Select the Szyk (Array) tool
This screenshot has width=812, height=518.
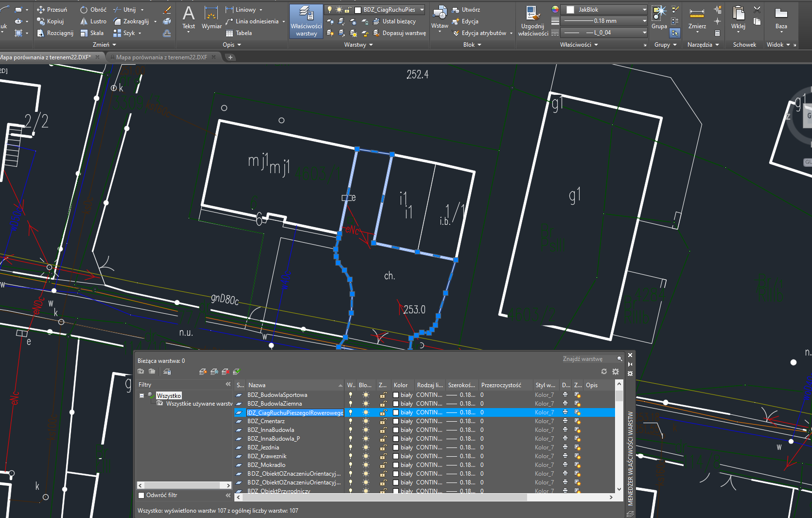(124, 33)
